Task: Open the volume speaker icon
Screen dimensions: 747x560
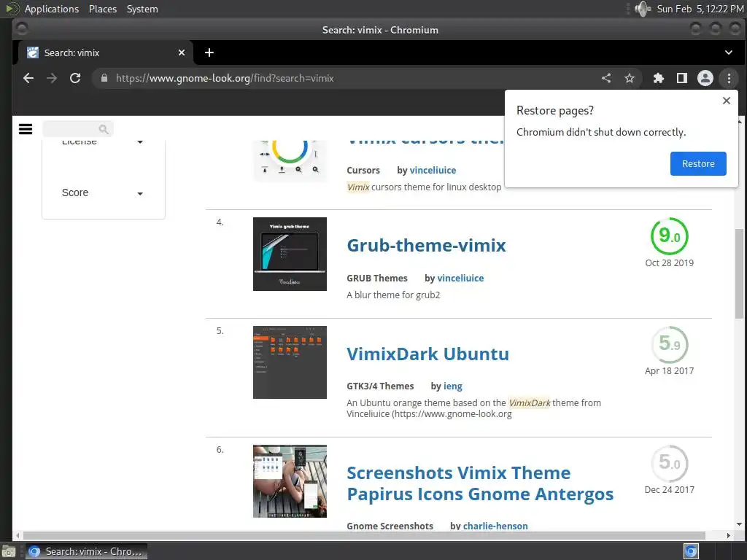Action: (x=643, y=9)
